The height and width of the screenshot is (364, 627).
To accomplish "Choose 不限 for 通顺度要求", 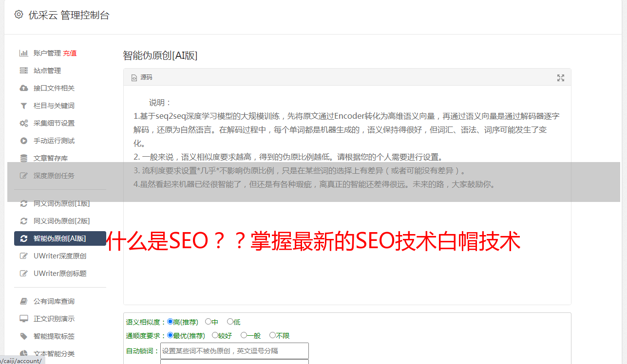I will point(272,335).
